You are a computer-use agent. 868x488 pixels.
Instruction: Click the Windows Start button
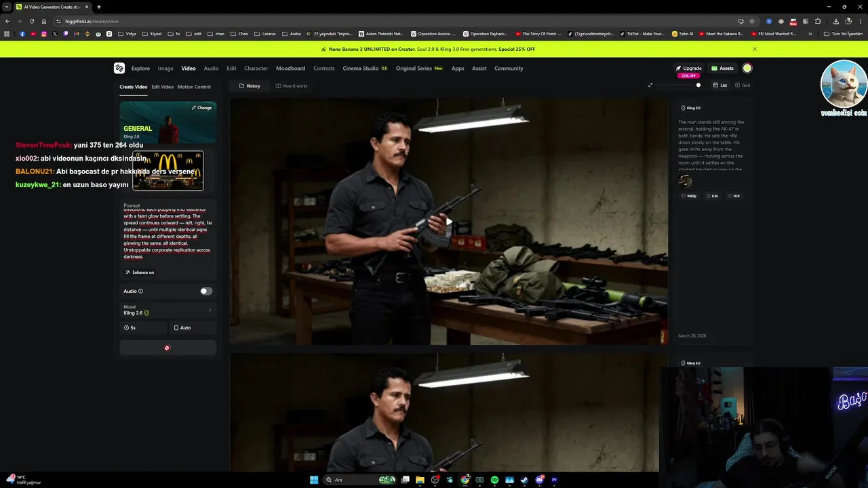click(314, 480)
